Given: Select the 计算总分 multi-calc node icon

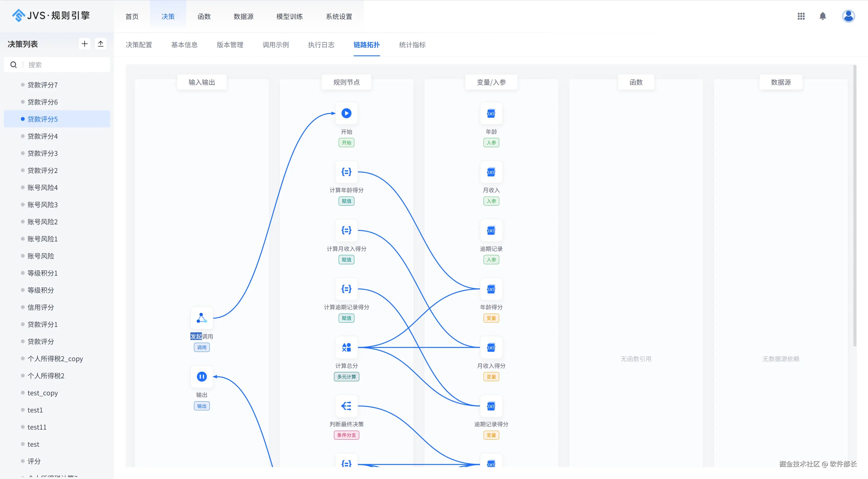Looking at the screenshot, I should pos(346,348).
